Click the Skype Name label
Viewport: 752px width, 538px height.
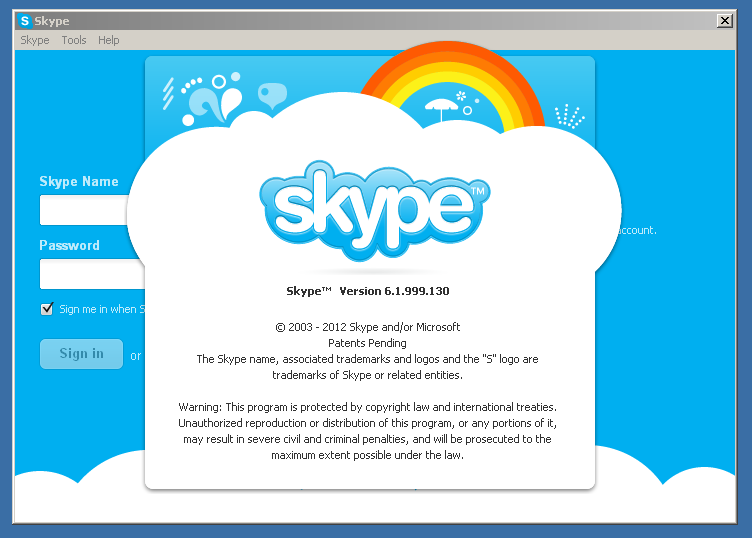click(79, 181)
